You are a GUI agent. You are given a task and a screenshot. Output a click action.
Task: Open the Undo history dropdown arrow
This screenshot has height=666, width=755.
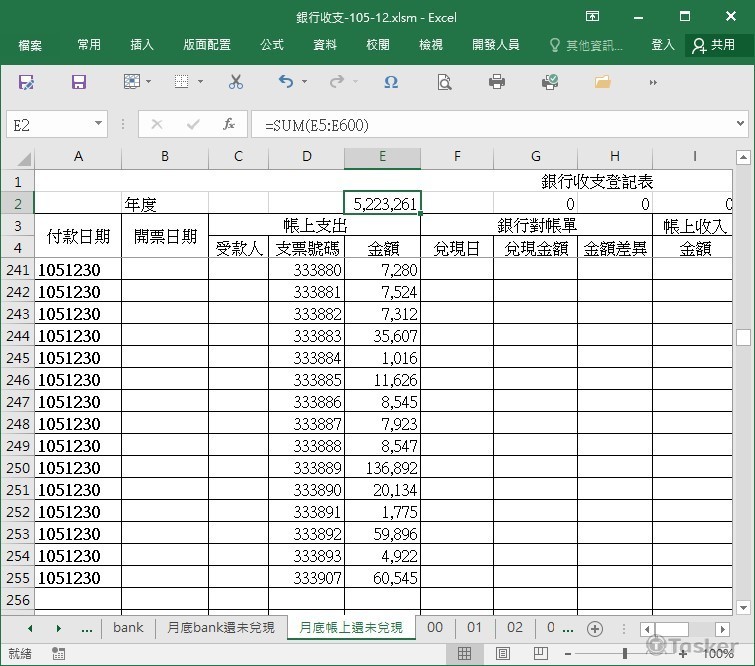[304, 82]
